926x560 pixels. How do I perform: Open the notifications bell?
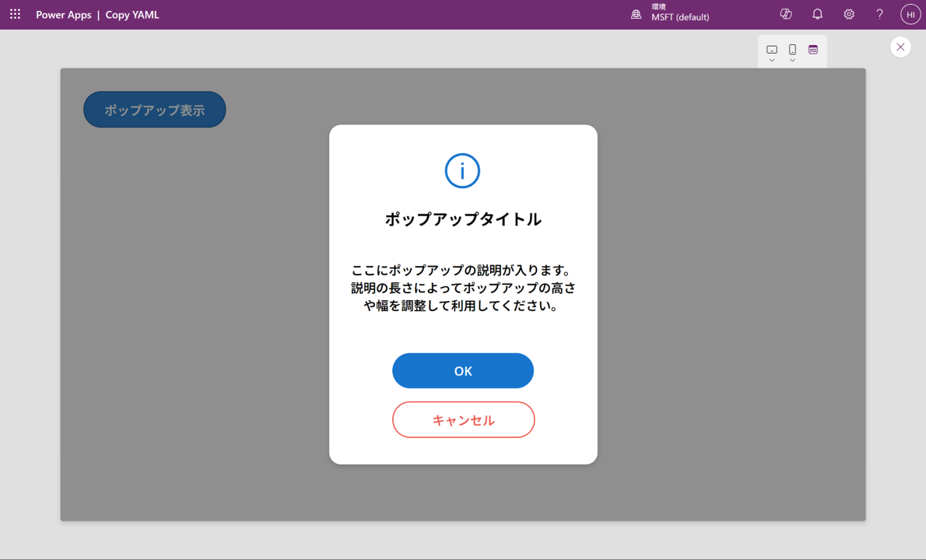817,14
